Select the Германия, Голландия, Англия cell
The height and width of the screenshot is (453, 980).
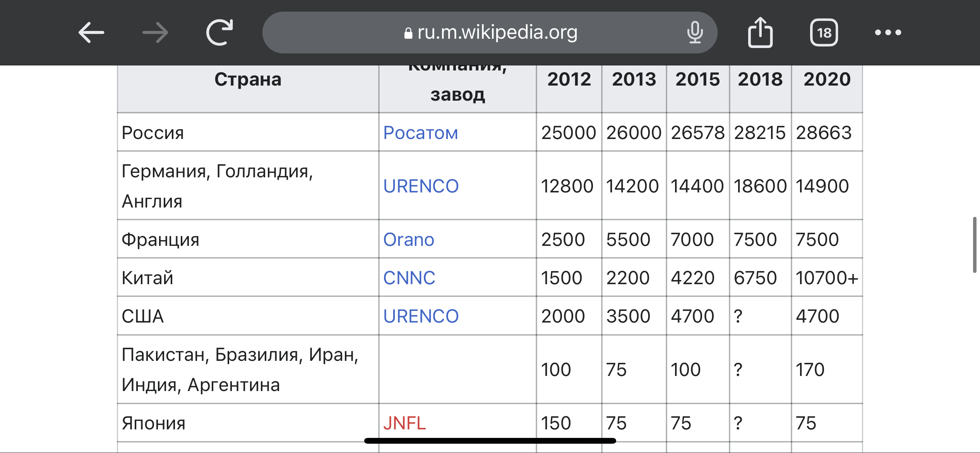[x=248, y=186]
